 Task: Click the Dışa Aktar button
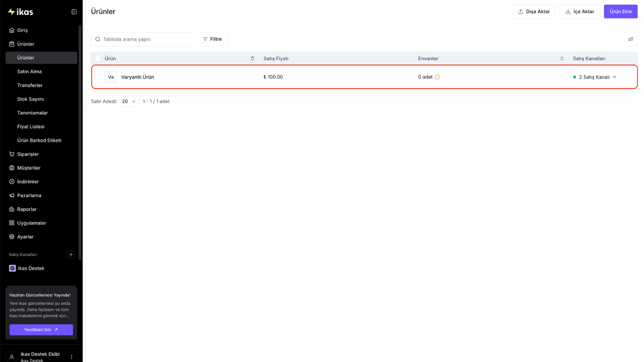tap(534, 12)
